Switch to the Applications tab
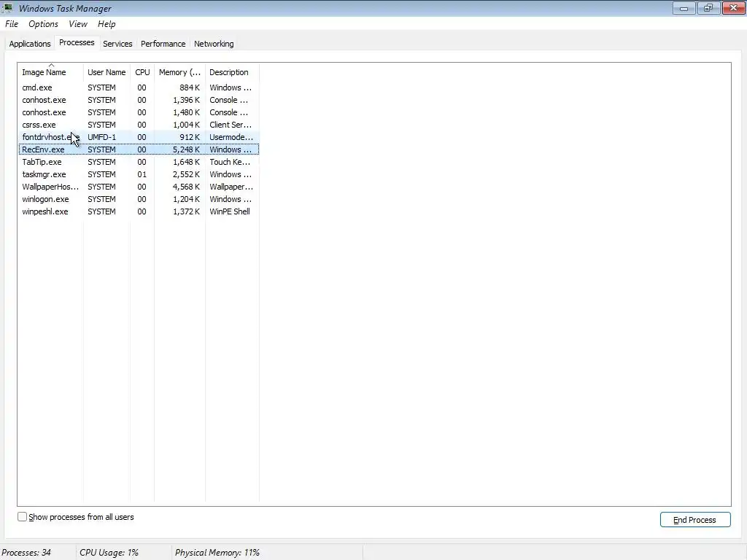Viewport: 747px width, 560px height. click(29, 44)
